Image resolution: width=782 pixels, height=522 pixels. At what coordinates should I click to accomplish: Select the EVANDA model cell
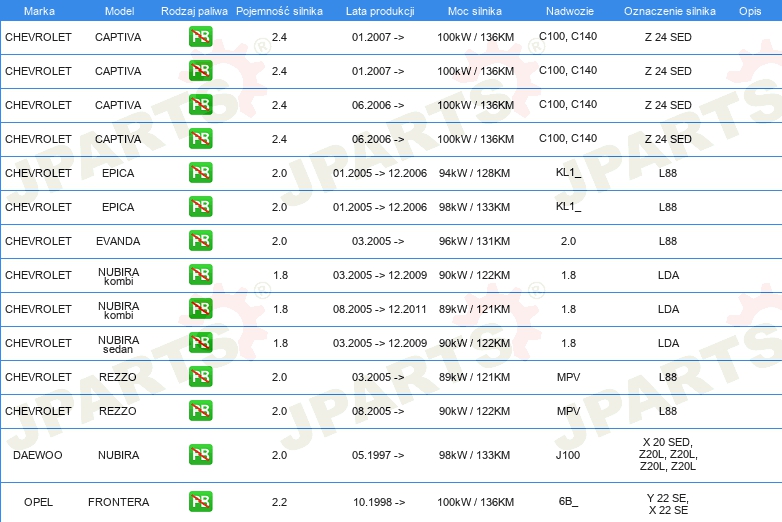coord(118,241)
